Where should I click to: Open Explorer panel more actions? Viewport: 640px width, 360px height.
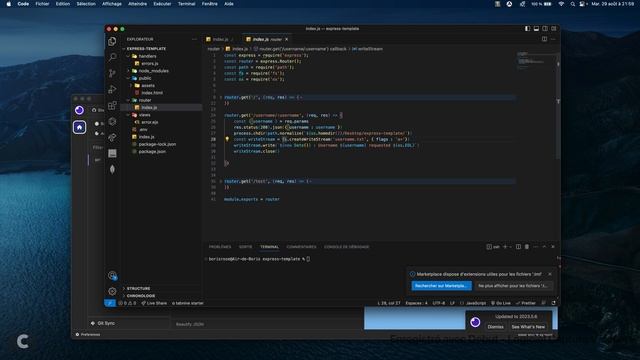point(194,39)
